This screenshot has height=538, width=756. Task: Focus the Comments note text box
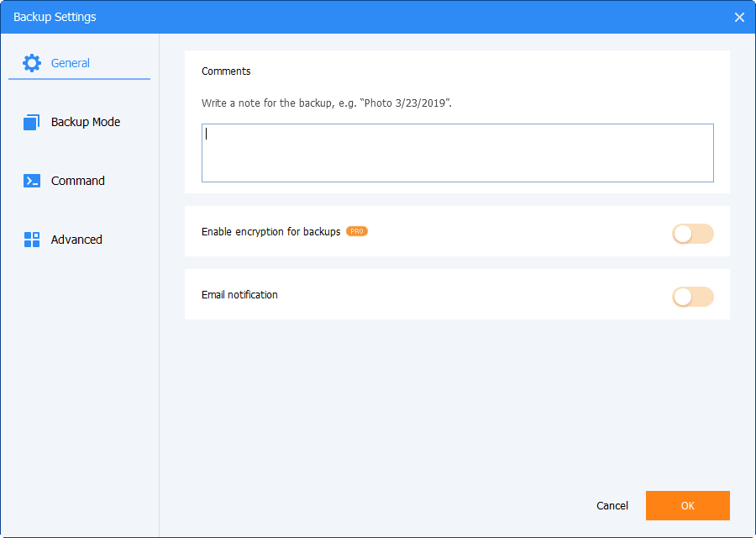click(458, 153)
